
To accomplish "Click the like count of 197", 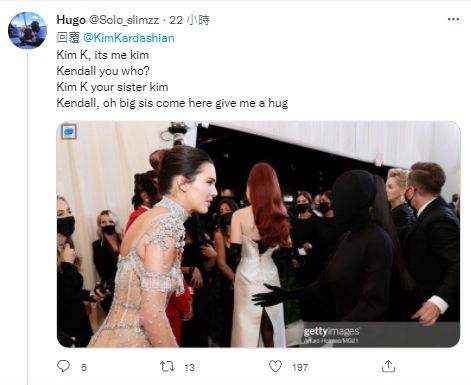I will (300, 367).
